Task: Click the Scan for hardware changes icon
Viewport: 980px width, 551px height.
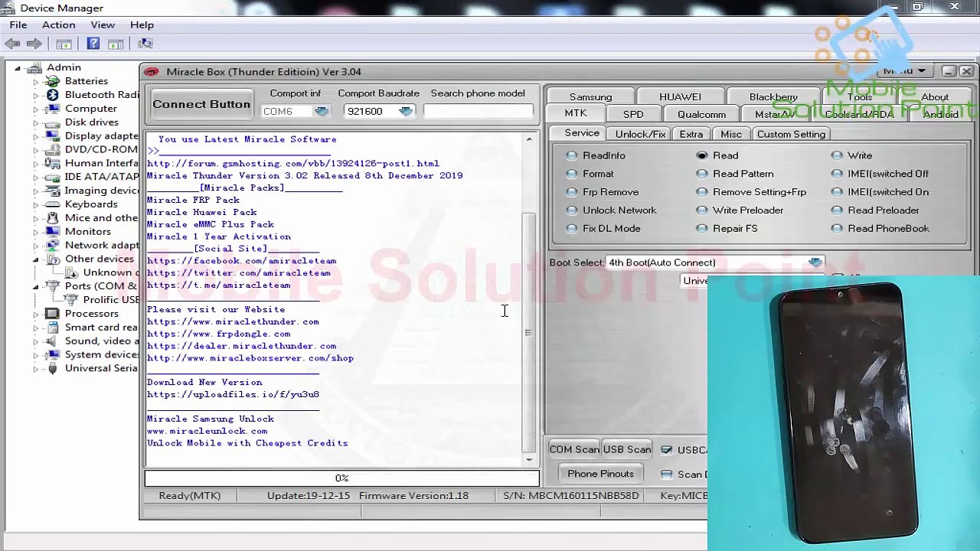Action: [145, 44]
